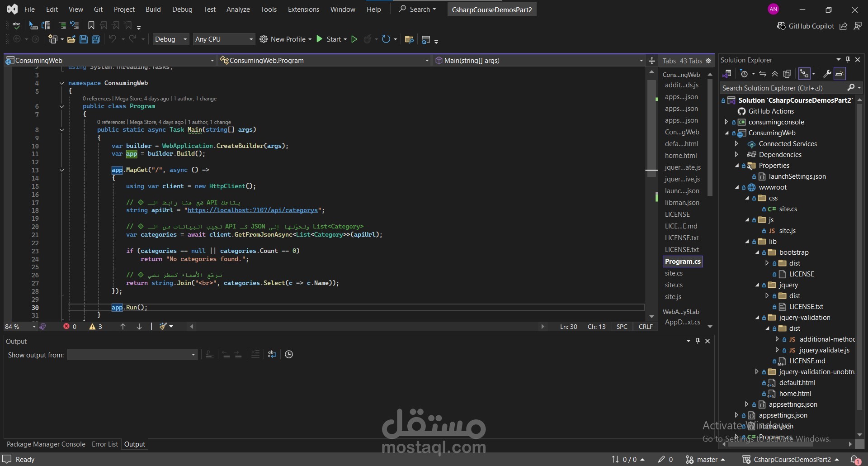Open the Search box in title bar

[x=417, y=10]
